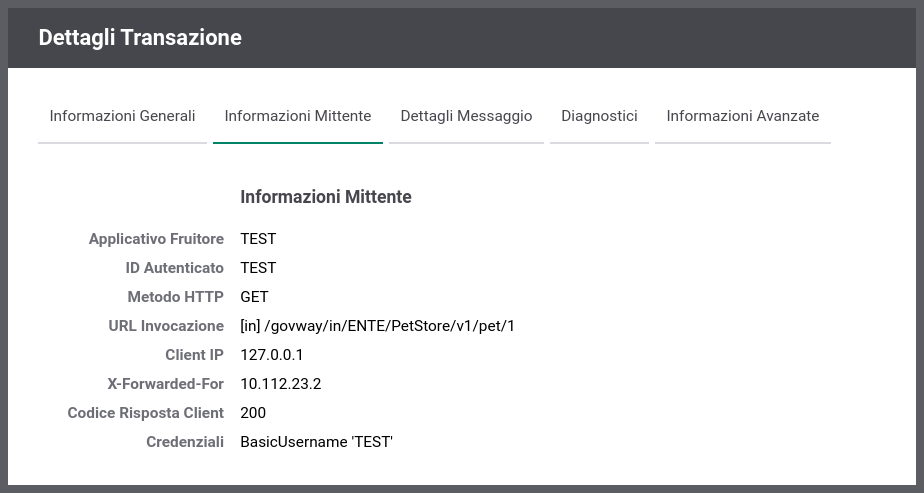Click the Informazioni Mittente section heading
This screenshot has width=924, height=493.
point(326,197)
